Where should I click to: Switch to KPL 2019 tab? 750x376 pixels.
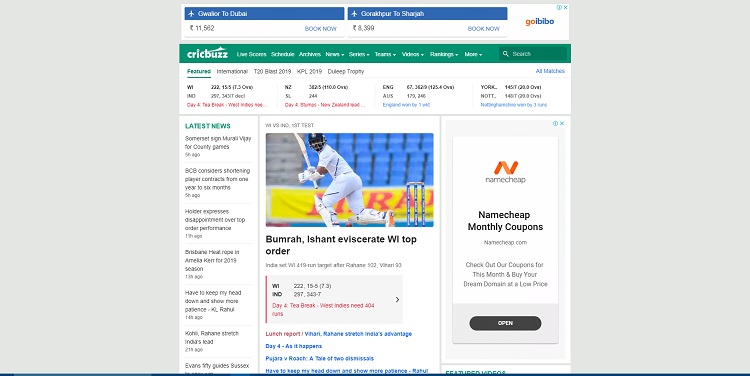[x=309, y=71]
